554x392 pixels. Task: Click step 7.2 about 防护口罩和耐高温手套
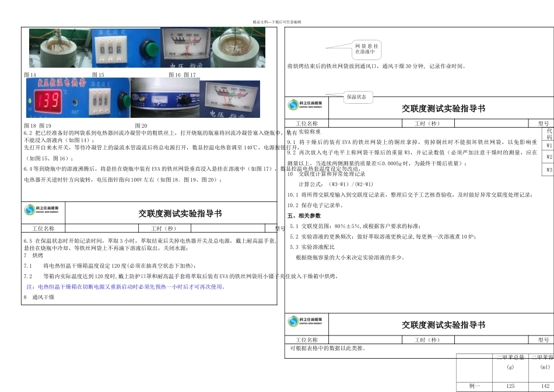click(x=181, y=276)
